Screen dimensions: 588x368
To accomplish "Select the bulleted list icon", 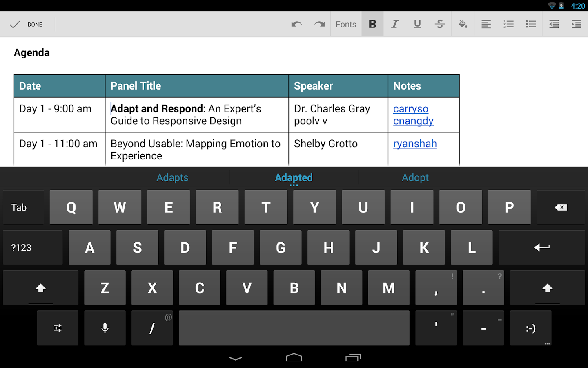I will [531, 24].
